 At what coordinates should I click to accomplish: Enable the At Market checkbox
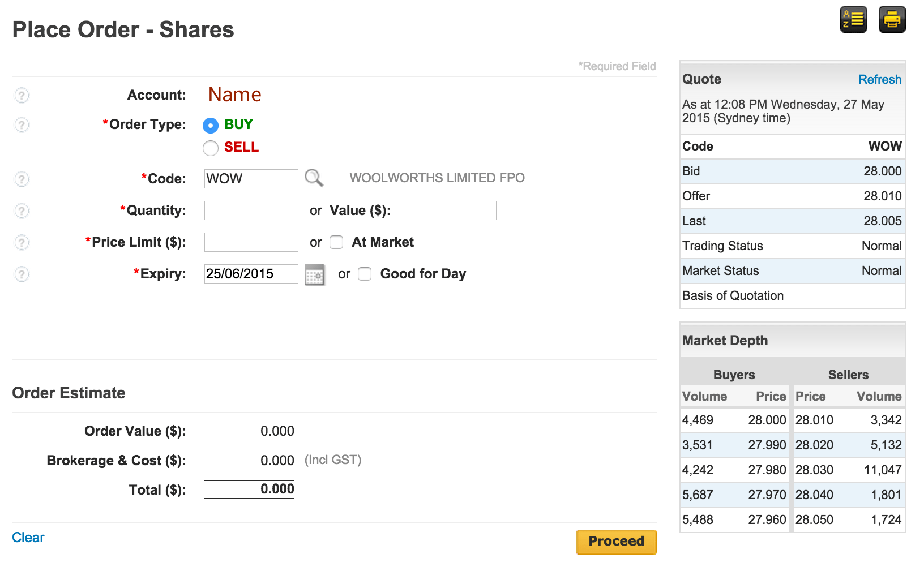[336, 242]
